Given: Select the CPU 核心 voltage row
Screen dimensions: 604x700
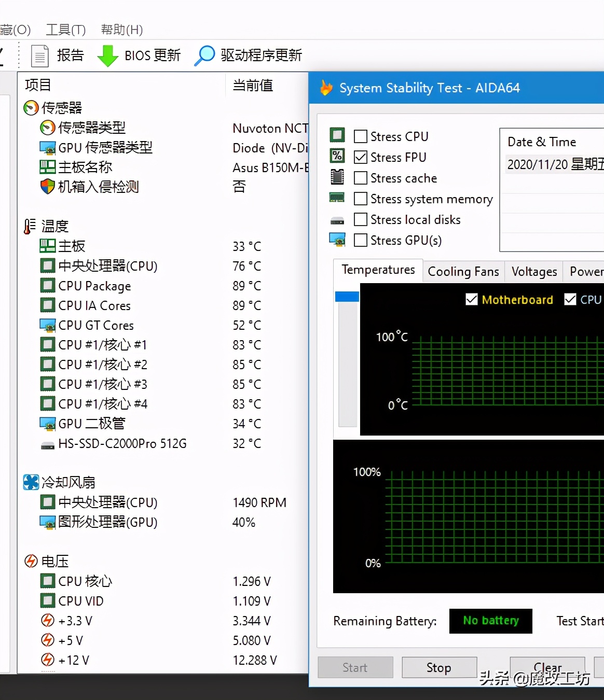Looking at the screenshot, I should click(163, 581).
